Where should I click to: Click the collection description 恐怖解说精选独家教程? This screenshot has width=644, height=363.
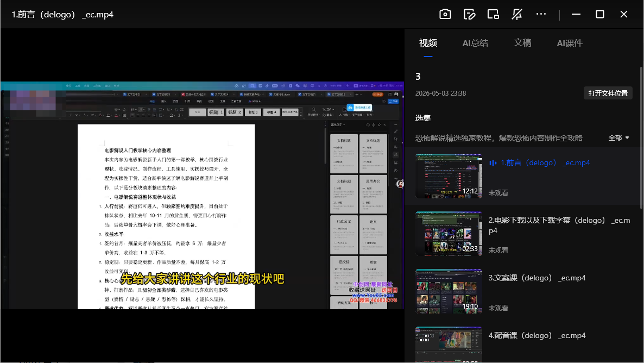tap(498, 138)
